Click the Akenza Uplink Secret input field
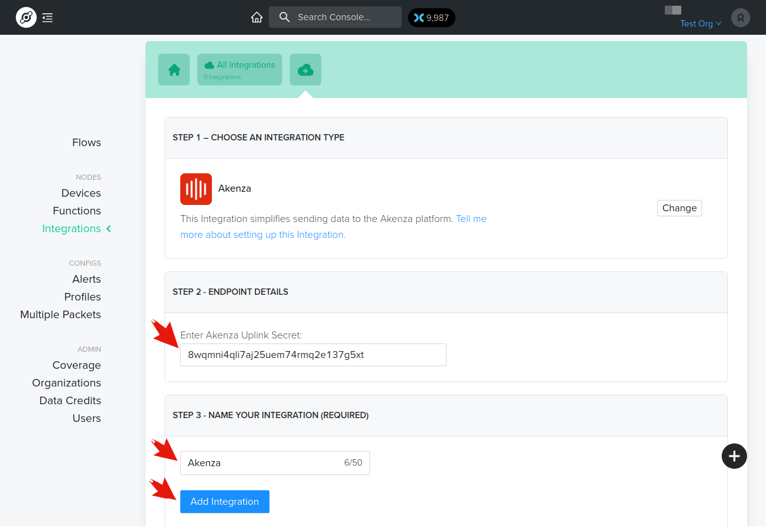766x532 pixels. click(x=313, y=355)
